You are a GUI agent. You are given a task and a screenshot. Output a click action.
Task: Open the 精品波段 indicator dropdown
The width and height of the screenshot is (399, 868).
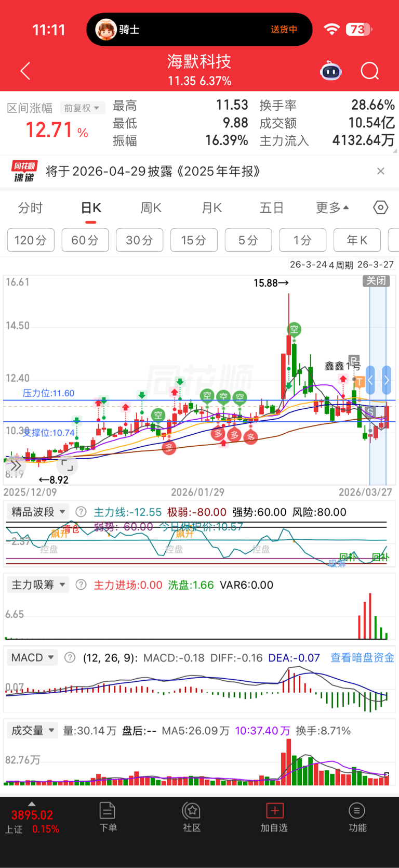pyautogui.click(x=38, y=512)
